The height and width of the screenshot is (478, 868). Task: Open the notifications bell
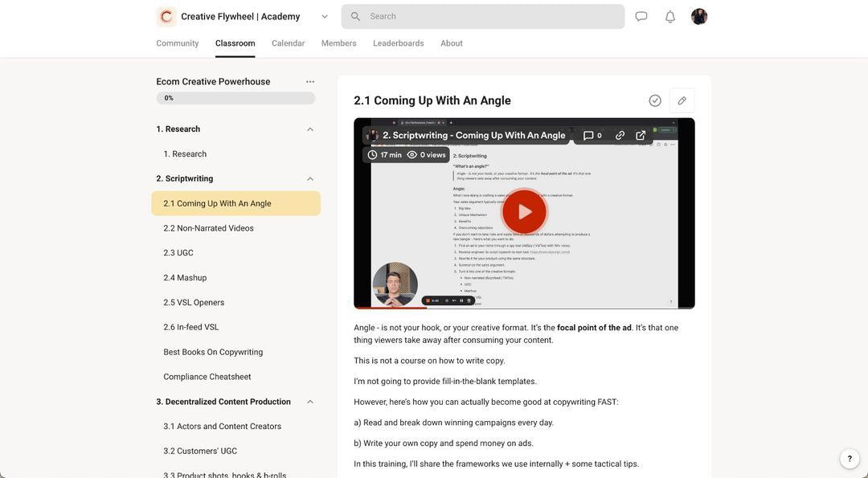(x=670, y=16)
